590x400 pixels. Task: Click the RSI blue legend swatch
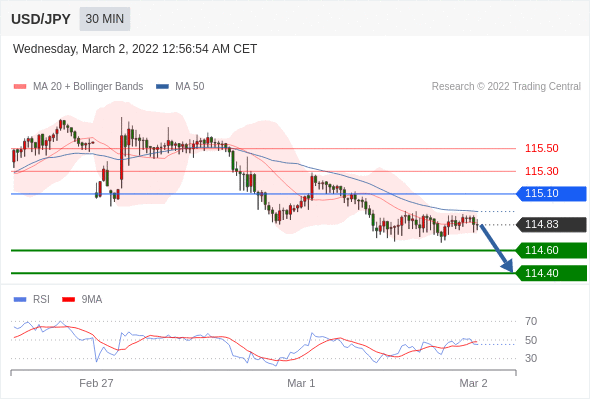pyautogui.click(x=20, y=300)
